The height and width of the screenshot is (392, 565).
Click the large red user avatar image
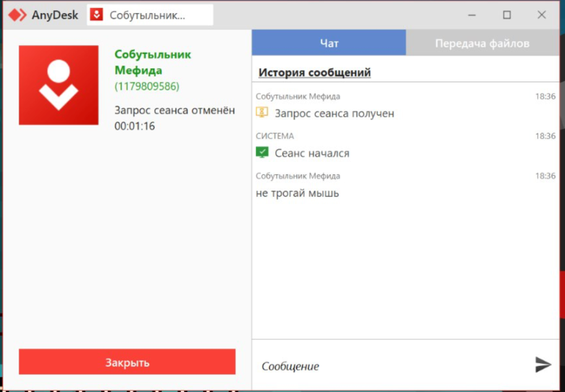pyautogui.click(x=59, y=85)
